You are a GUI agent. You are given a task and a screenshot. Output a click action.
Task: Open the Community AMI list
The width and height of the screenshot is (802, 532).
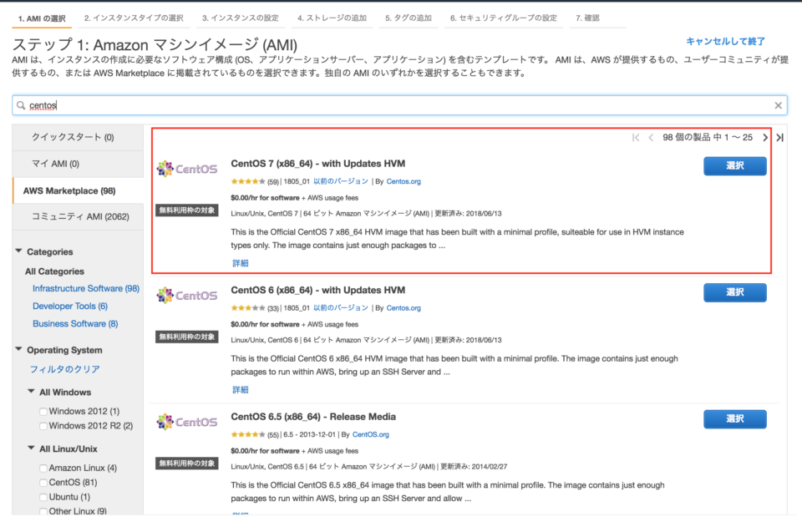[x=78, y=217]
